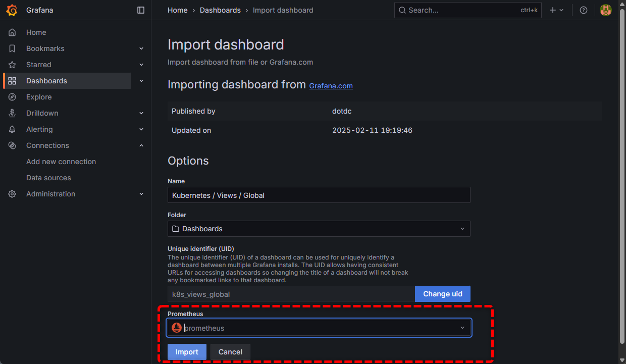Go to Home in the sidebar
This screenshot has width=626, height=364.
point(36,32)
